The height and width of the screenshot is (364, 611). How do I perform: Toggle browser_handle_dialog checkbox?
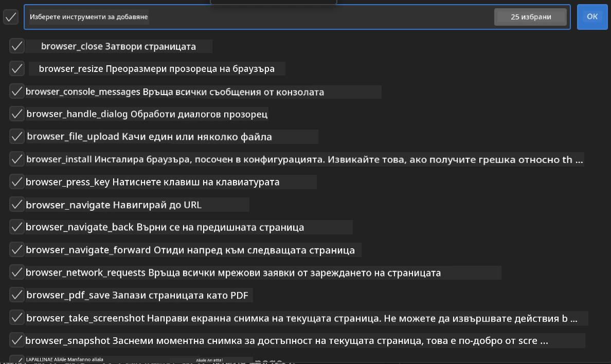(x=17, y=114)
